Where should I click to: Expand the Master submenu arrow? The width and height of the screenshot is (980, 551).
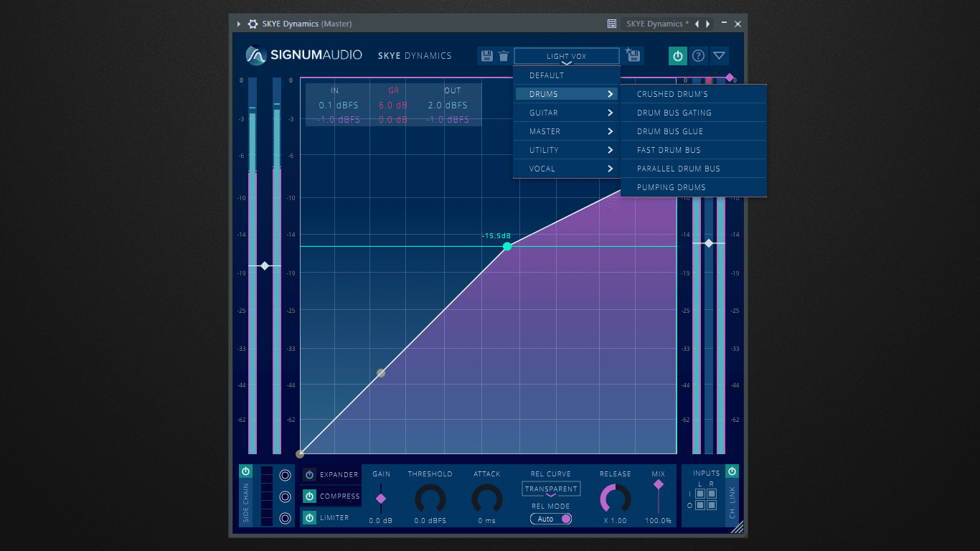tap(611, 131)
